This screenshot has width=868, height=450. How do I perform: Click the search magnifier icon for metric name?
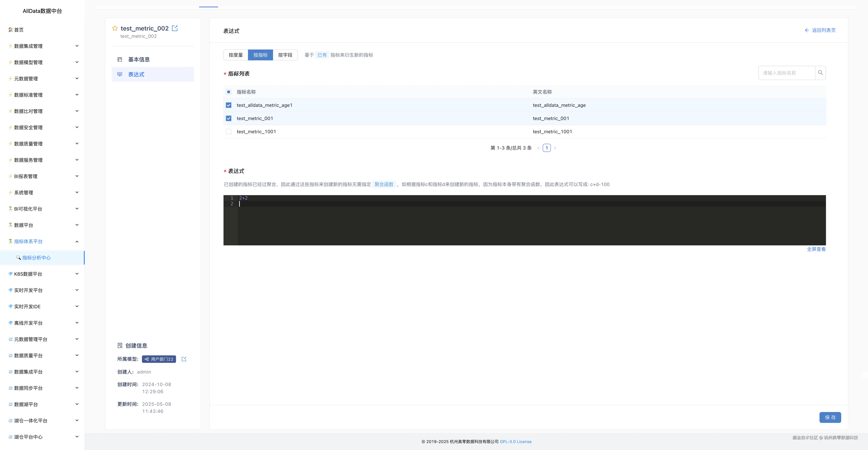820,73
